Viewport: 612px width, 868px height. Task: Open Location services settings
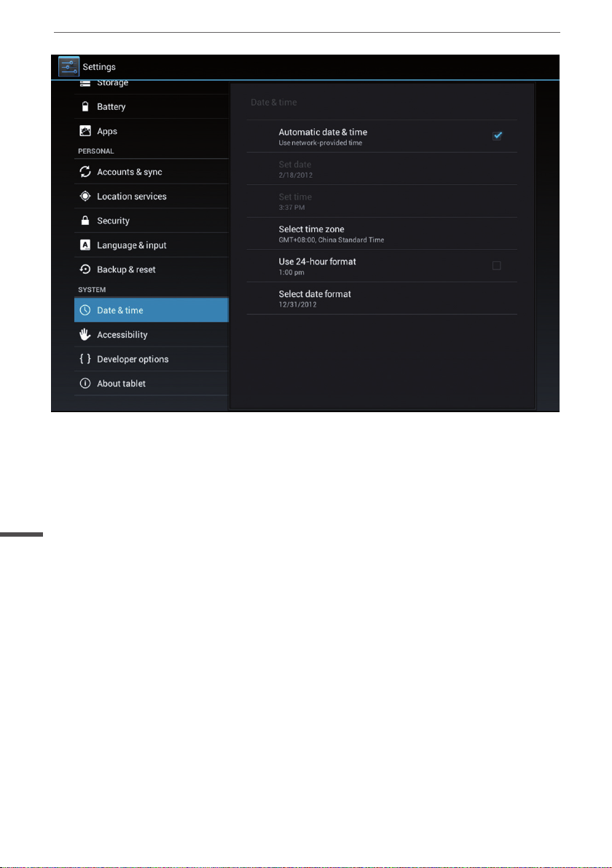[152, 196]
